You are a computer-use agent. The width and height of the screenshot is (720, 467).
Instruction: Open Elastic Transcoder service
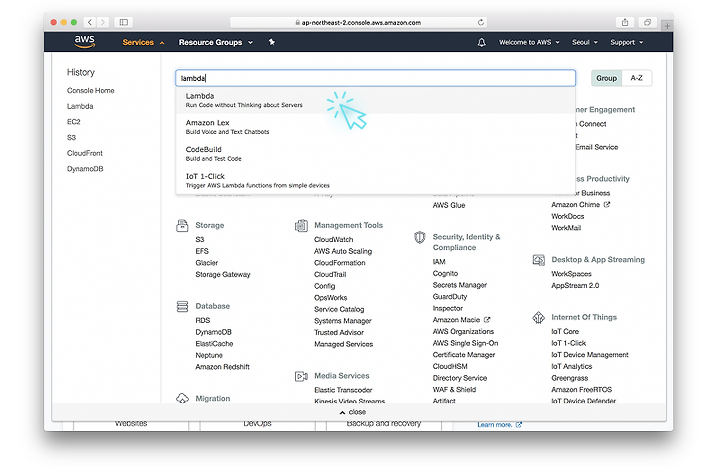(x=343, y=390)
